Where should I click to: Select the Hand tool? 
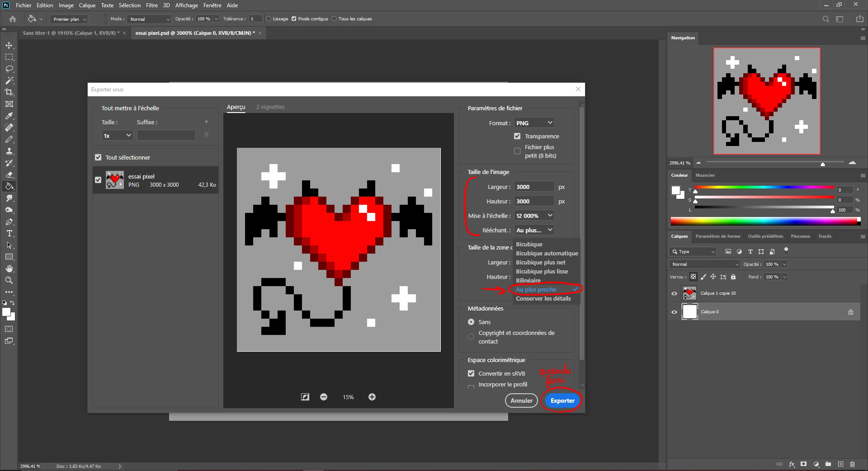8,268
